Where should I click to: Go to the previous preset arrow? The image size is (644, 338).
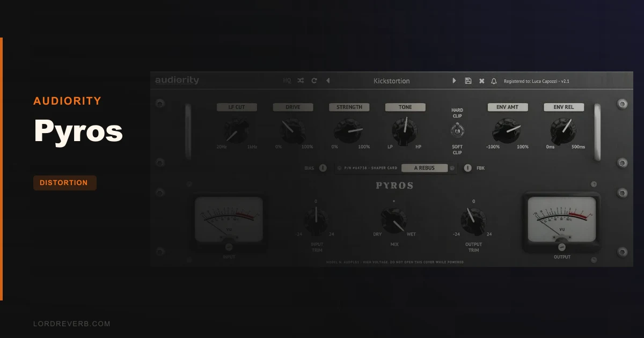coord(328,81)
